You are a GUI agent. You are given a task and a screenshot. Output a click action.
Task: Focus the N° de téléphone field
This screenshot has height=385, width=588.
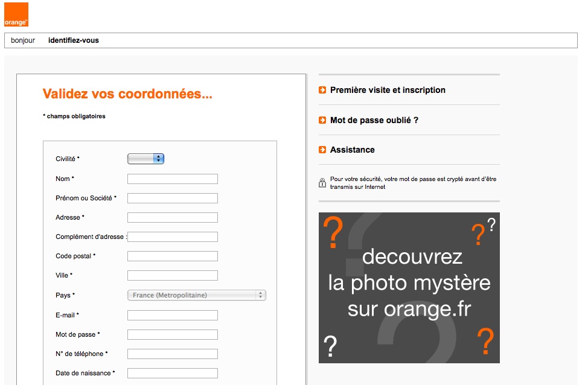coord(173,354)
